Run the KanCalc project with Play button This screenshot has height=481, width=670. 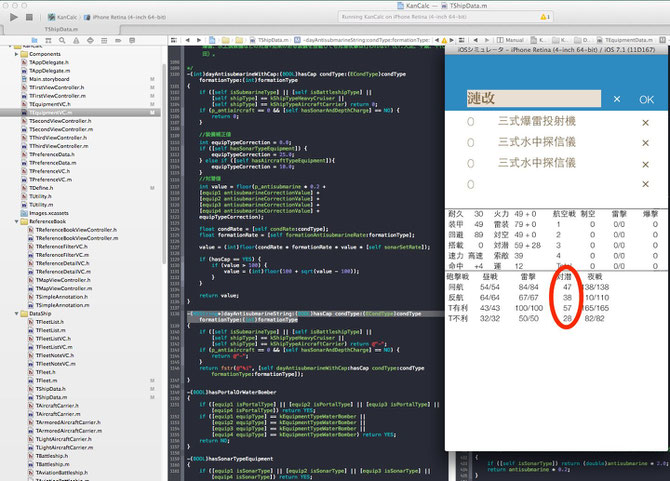(14, 17)
